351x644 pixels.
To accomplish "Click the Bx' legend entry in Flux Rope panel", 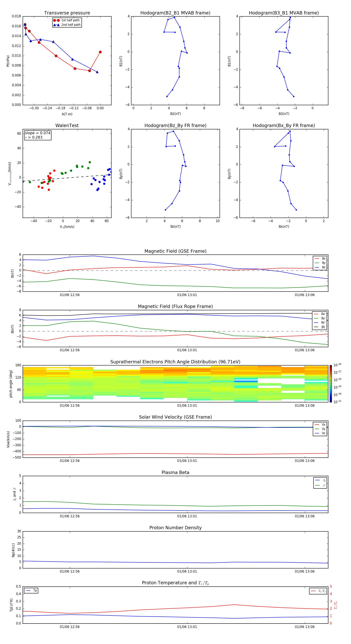I will coord(320,314).
